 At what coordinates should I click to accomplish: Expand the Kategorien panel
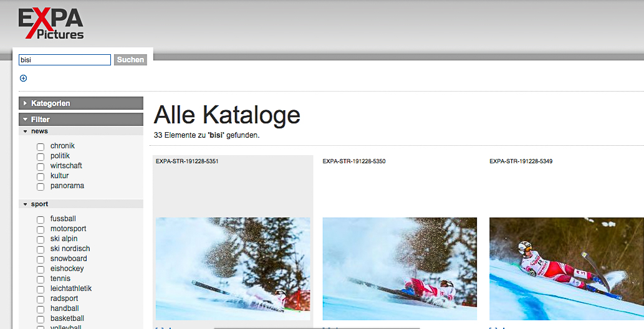[x=81, y=103]
